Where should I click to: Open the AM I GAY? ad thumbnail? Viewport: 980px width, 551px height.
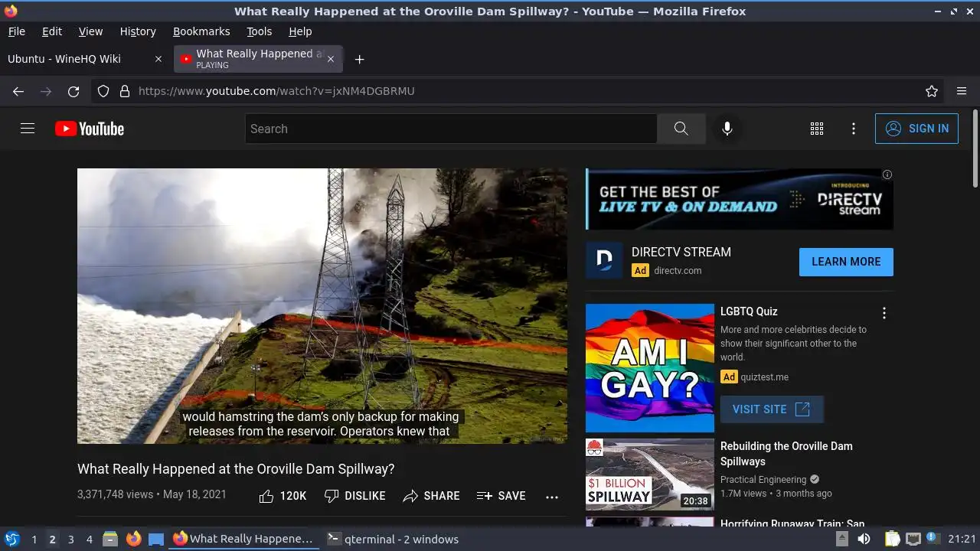pyautogui.click(x=650, y=368)
